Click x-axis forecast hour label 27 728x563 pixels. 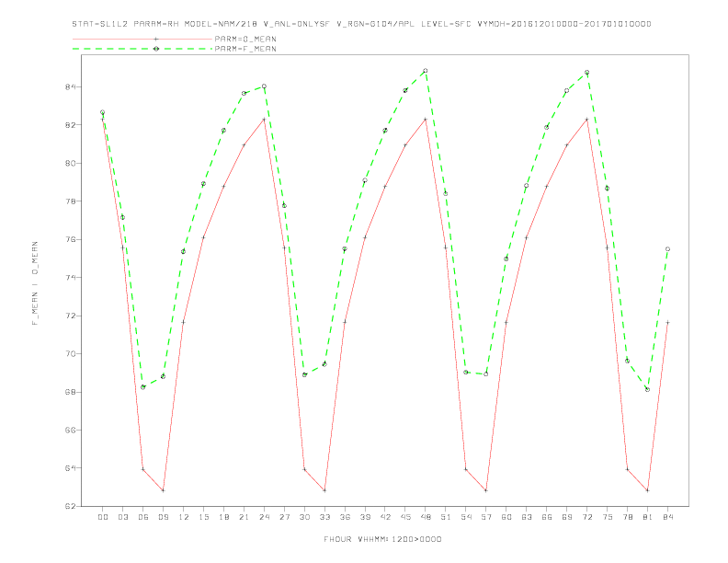284,517
